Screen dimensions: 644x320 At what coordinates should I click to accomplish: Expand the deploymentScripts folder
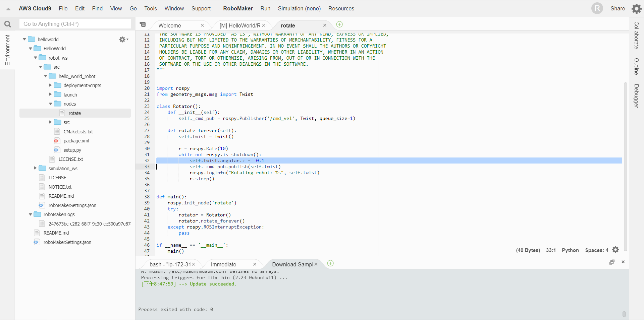(x=51, y=85)
